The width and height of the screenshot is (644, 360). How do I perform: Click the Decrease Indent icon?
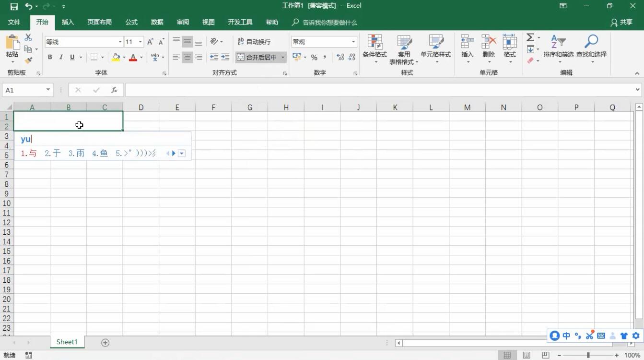click(214, 57)
